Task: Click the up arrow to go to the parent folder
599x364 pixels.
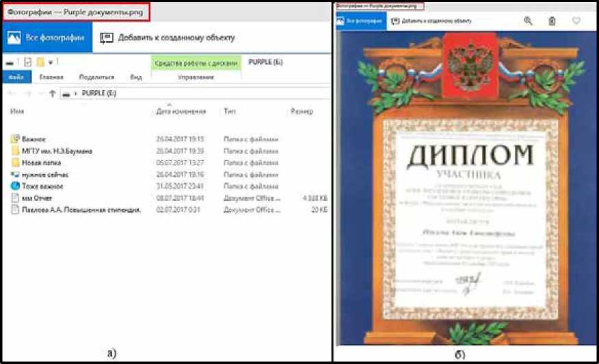Action: [53, 94]
